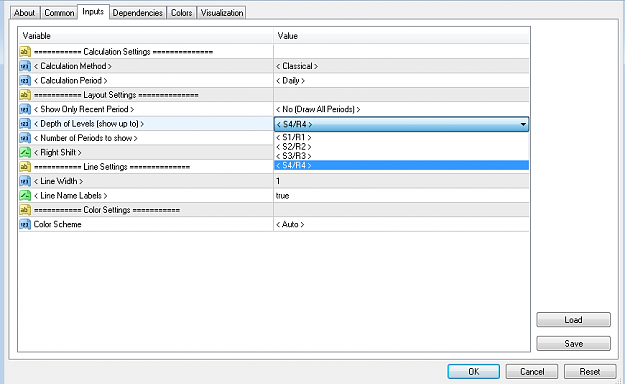Select the Inputs tab
This screenshot has width=625, height=384.
click(93, 12)
